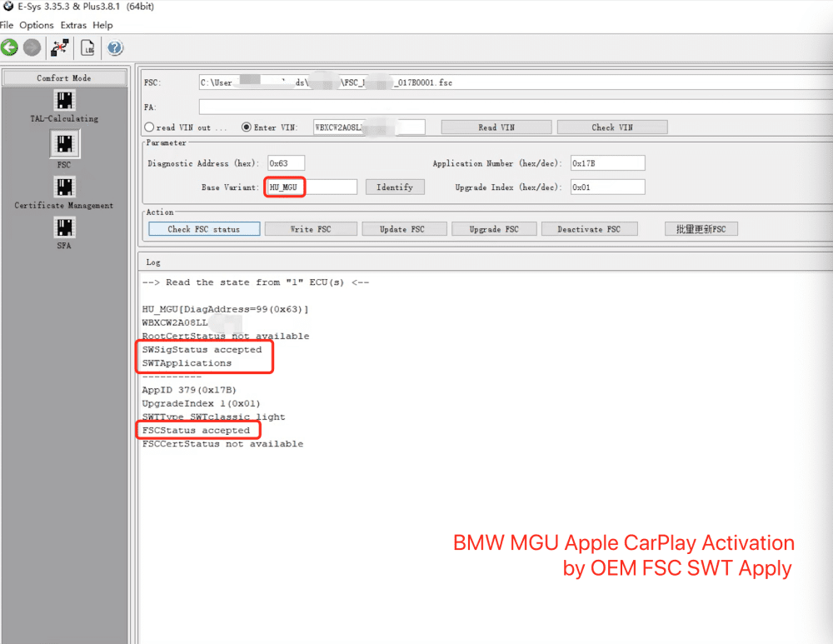Click log line 'UpgradeIndex 1(0x01)'

[201, 403]
